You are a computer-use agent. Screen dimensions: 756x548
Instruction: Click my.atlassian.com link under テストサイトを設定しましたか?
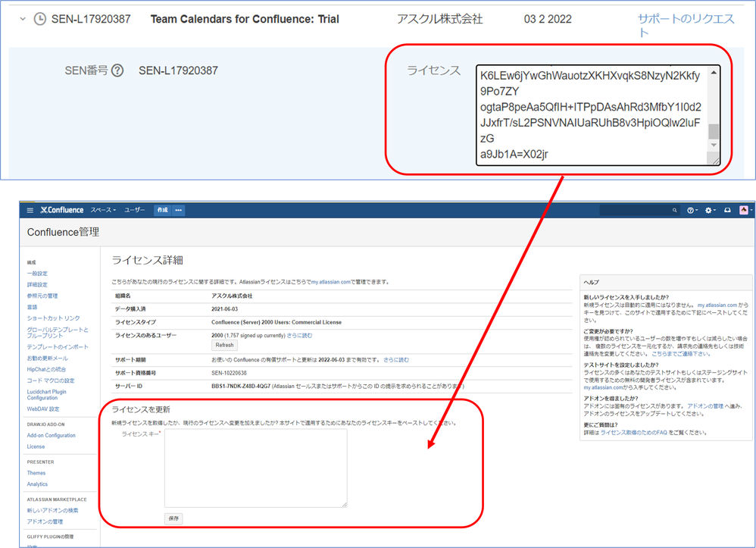(603, 387)
